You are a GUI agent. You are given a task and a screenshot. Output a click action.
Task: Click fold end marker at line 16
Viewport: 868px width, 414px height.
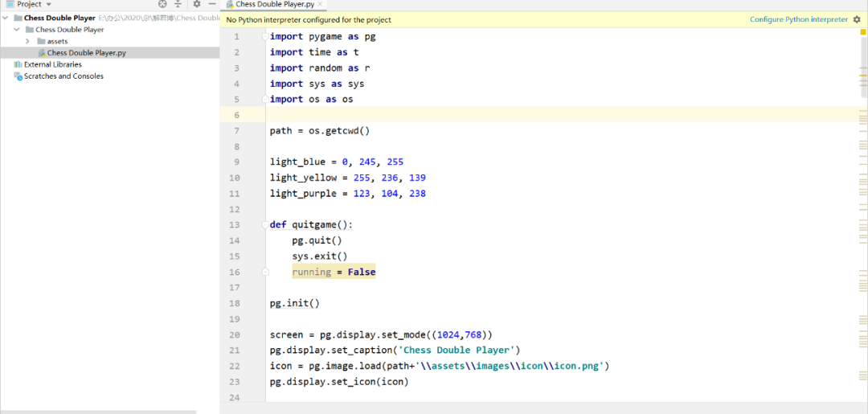pyautogui.click(x=266, y=273)
